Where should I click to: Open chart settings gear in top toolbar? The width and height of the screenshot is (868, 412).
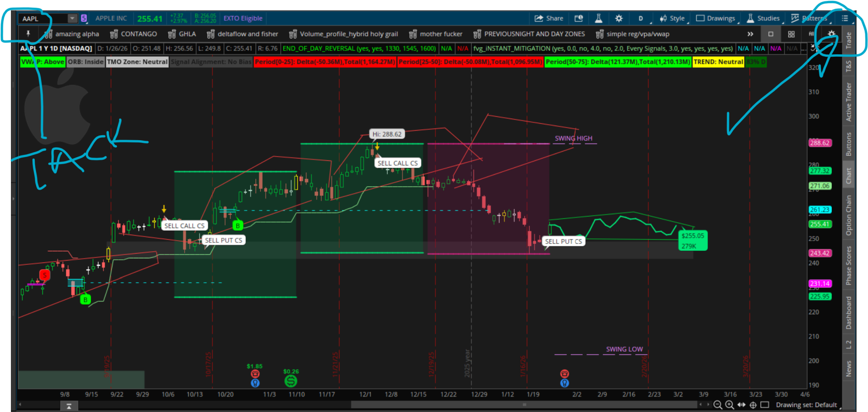[619, 18]
